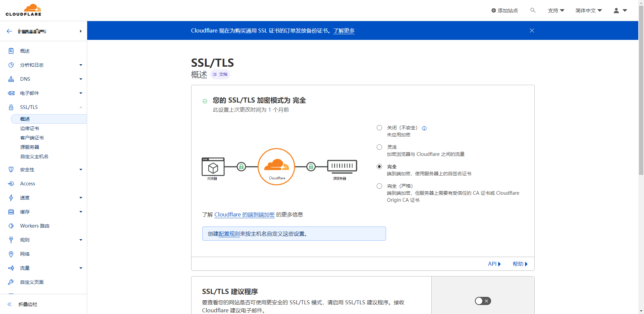Select the highlighted 概述 SSL/TLS submenu item
644x314 pixels.
[49, 119]
